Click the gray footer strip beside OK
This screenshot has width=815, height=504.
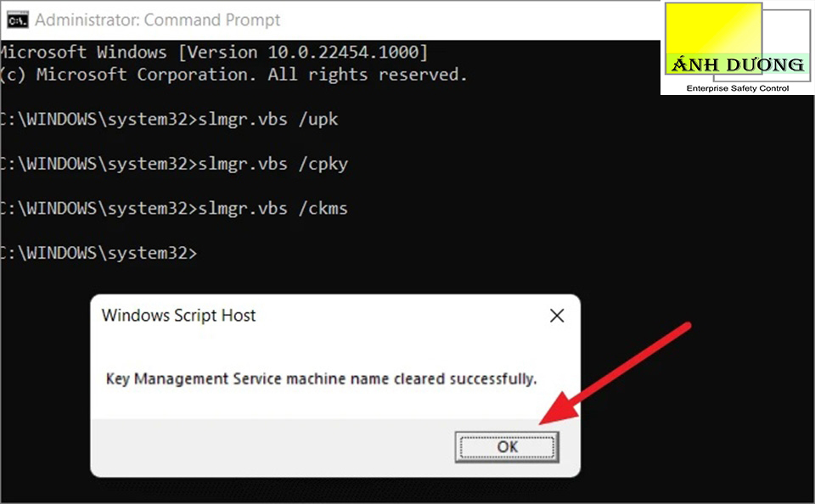272,446
